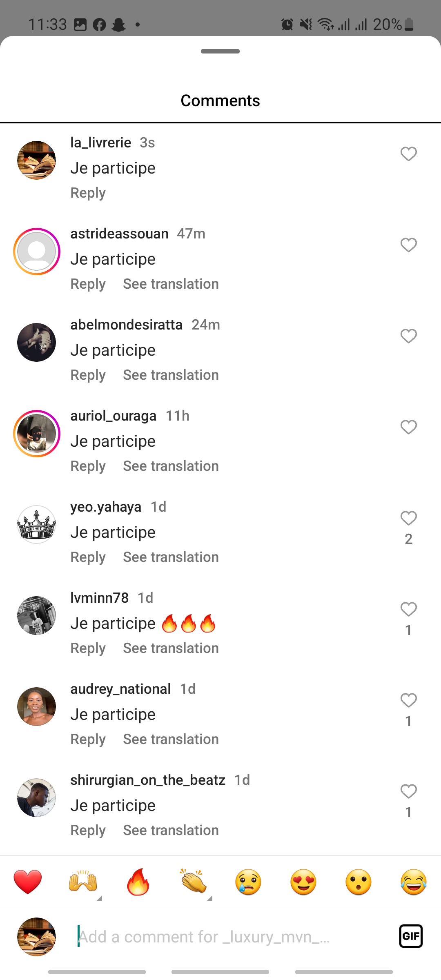Viewport: 441px width, 980px height.
Task: Show translation of astrideassouan's comment
Action: [x=171, y=284]
